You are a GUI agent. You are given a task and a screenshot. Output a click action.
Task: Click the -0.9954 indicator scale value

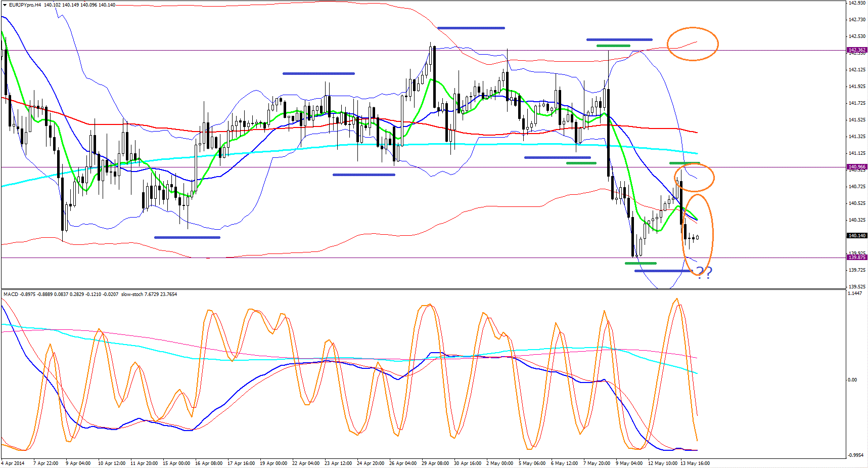point(856,455)
